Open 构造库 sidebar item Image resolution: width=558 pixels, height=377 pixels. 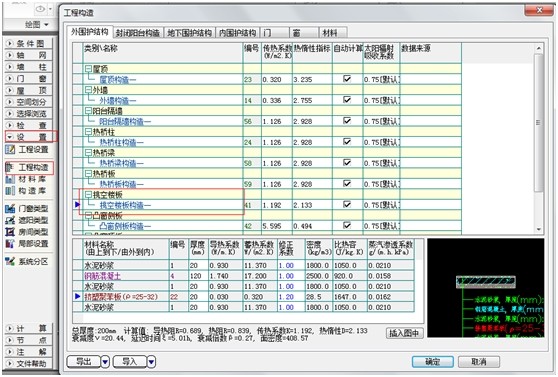26,190
